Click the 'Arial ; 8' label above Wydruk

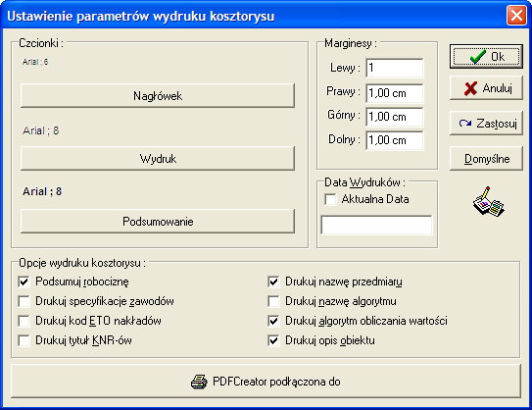(x=41, y=130)
